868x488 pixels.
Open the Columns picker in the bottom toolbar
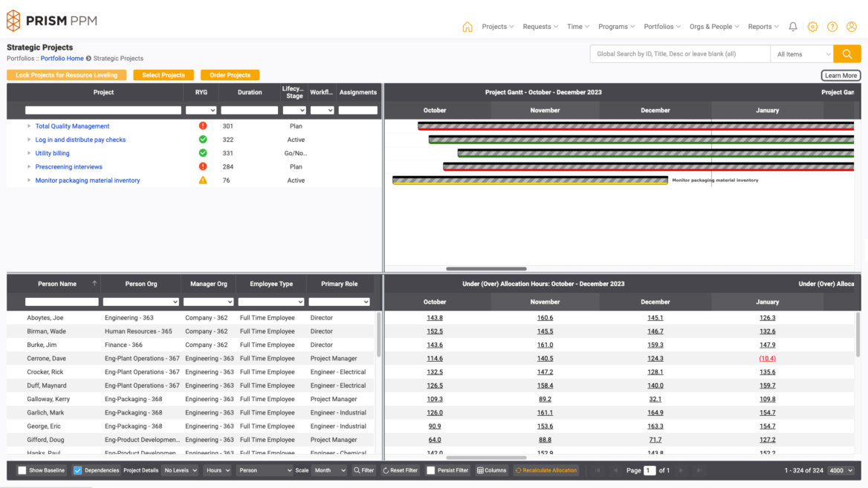(491, 470)
